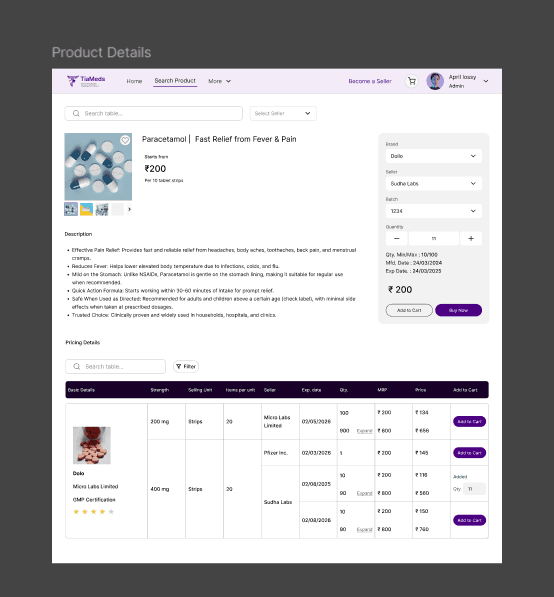Open the Seller dropdown showing Sudha Labs

coord(434,184)
